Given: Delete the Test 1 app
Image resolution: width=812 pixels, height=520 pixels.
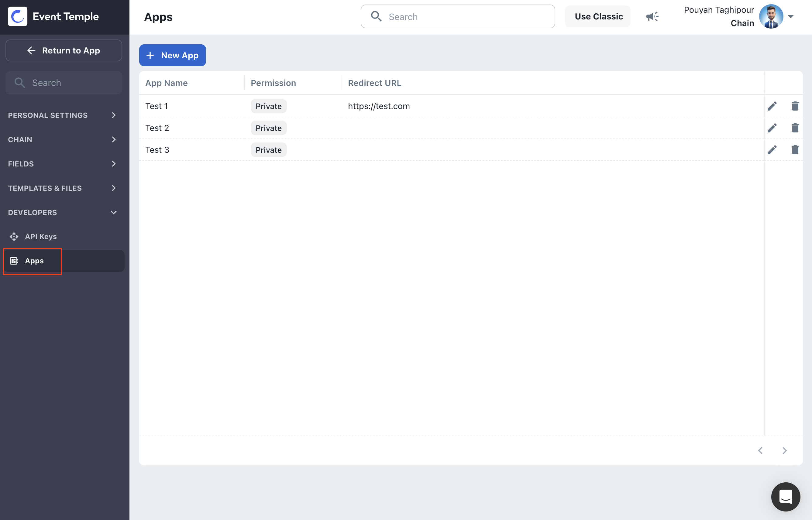Looking at the screenshot, I should tap(795, 106).
